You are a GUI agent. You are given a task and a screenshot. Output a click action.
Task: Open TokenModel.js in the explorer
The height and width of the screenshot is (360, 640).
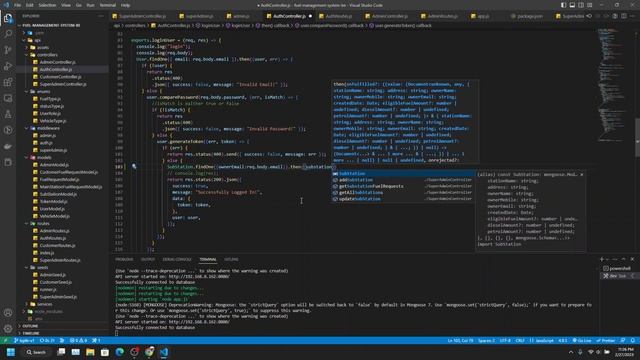click(x=53, y=202)
